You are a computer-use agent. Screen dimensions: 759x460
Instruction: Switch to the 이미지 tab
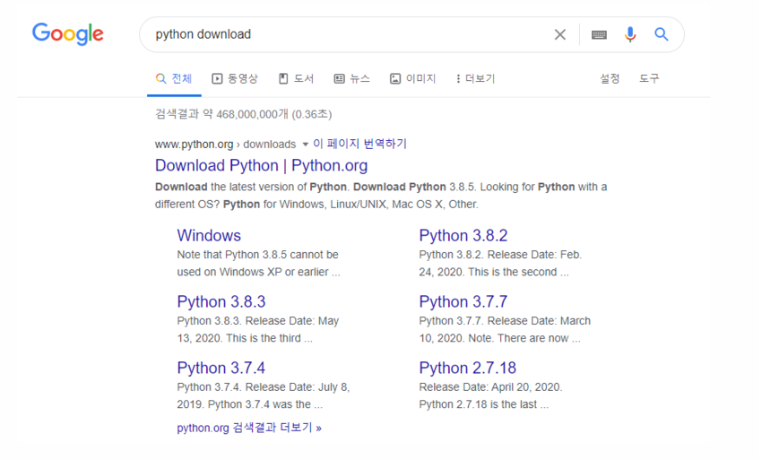coord(413,78)
